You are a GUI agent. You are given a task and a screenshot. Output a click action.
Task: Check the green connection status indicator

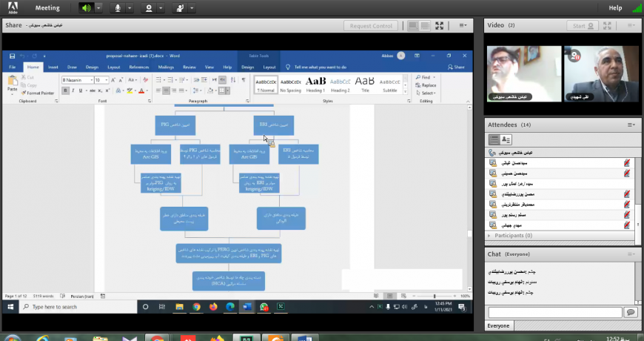637,8
